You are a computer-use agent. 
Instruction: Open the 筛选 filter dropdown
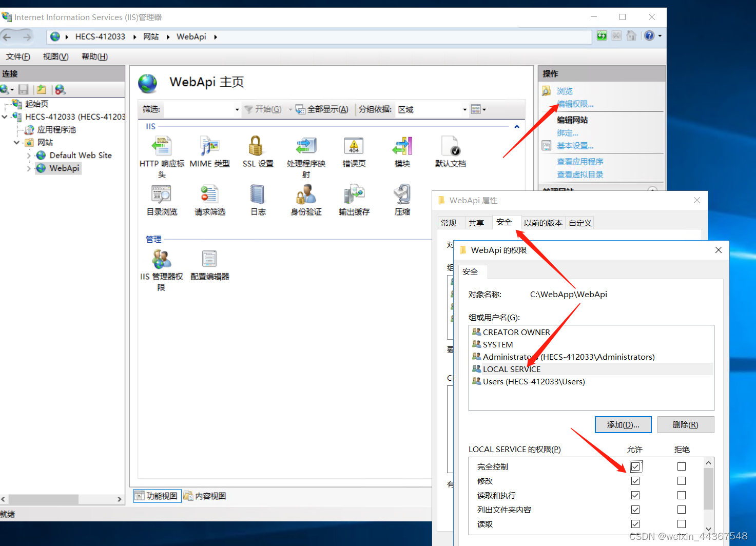point(237,109)
